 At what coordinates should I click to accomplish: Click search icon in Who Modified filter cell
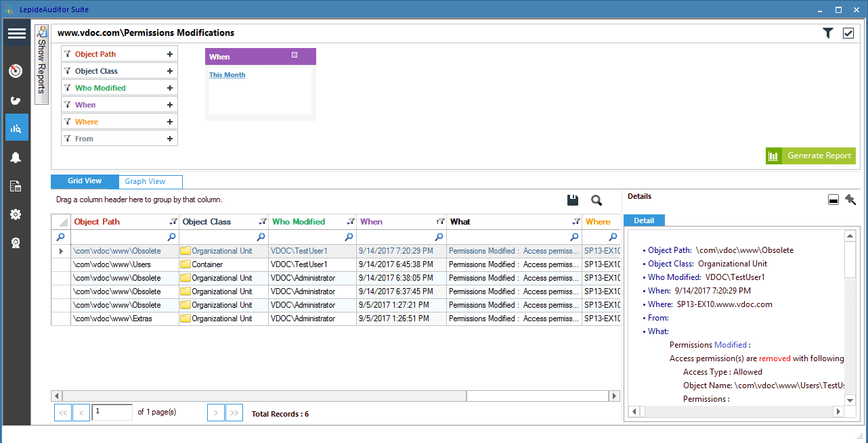coord(349,237)
